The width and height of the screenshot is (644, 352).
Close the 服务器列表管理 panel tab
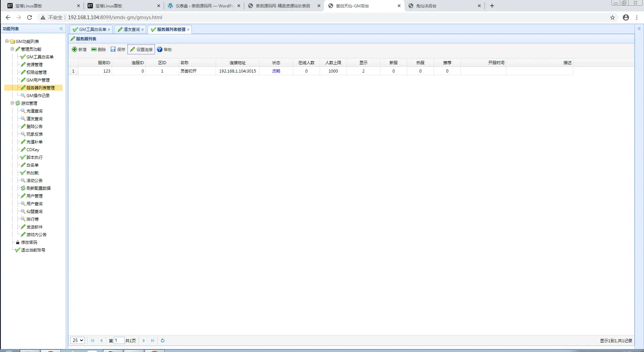coord(188,30)
